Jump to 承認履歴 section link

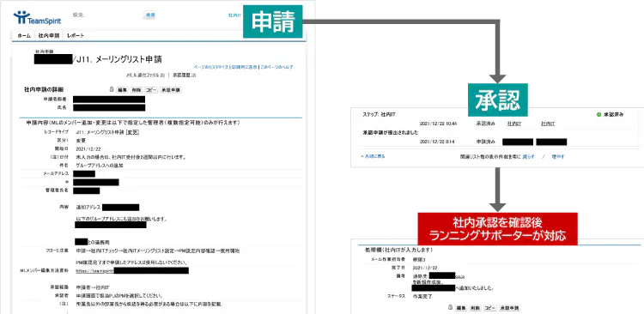(x=185, y=75)
